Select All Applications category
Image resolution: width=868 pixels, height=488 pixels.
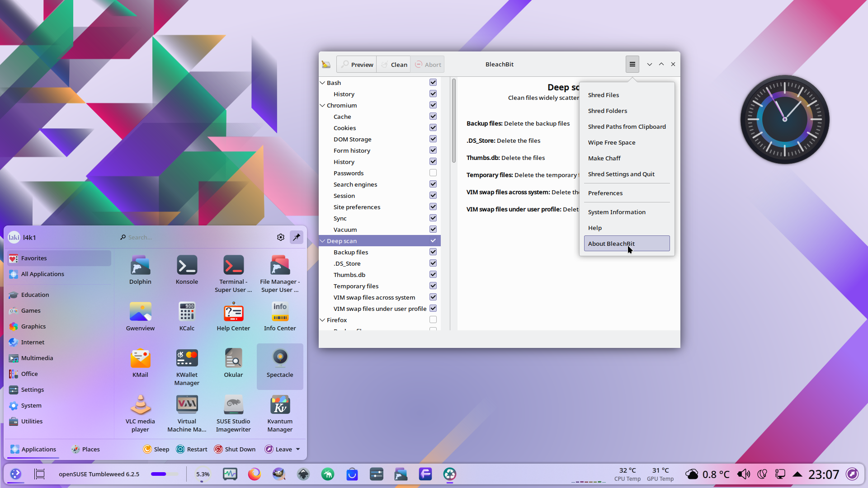click(x=59, y=274)
